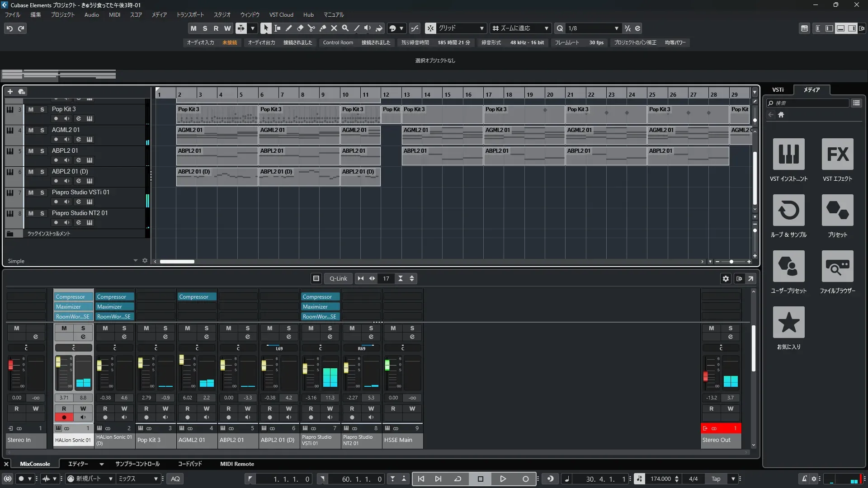Select the Scissors (split) tool
The image size is (868, 488).
(x=311, y=28)
